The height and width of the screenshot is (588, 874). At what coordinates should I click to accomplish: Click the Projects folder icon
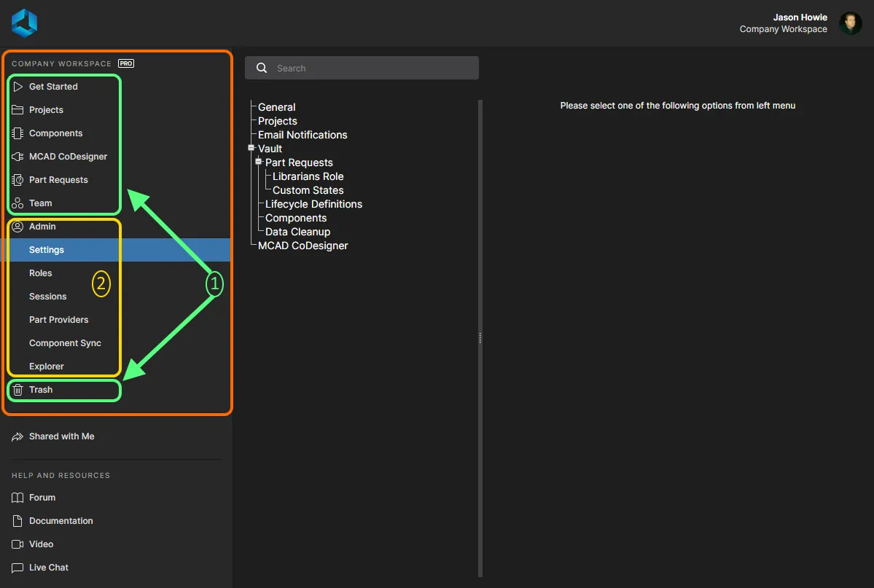18,110
